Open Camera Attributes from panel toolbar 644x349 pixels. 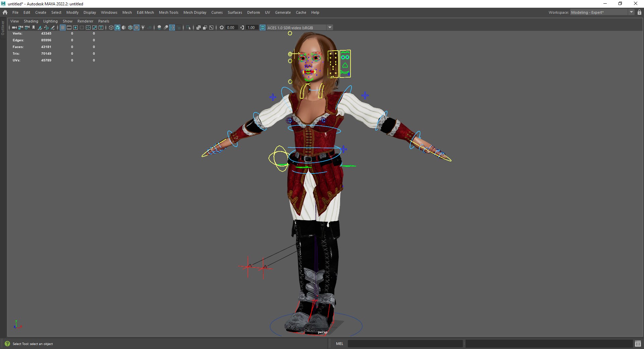coord(27,28)
